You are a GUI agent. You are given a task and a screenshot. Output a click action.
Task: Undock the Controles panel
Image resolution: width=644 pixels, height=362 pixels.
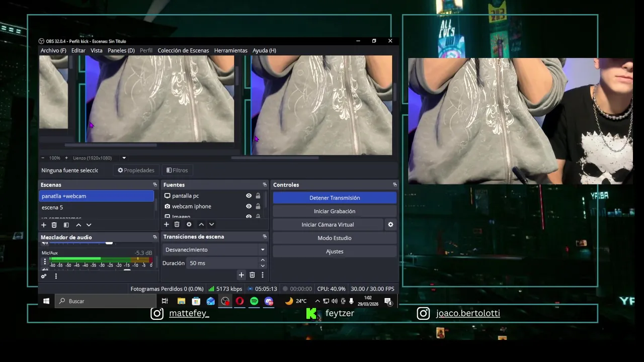pos(395,185)
